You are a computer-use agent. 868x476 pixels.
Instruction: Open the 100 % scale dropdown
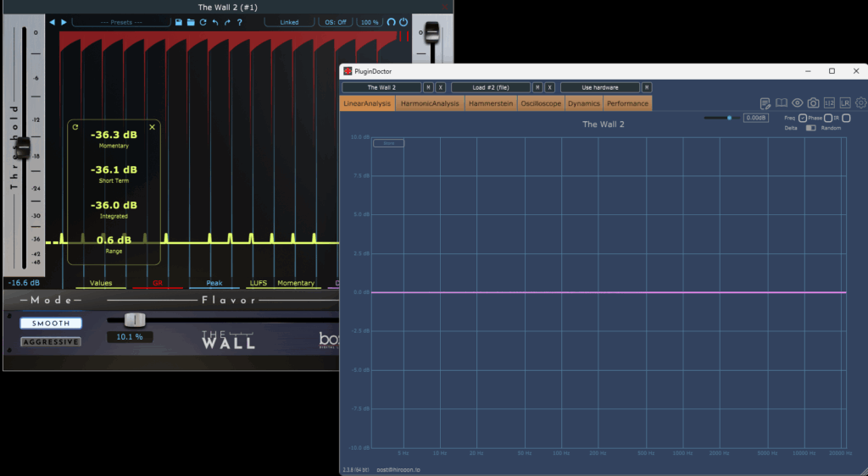(370, 22)
